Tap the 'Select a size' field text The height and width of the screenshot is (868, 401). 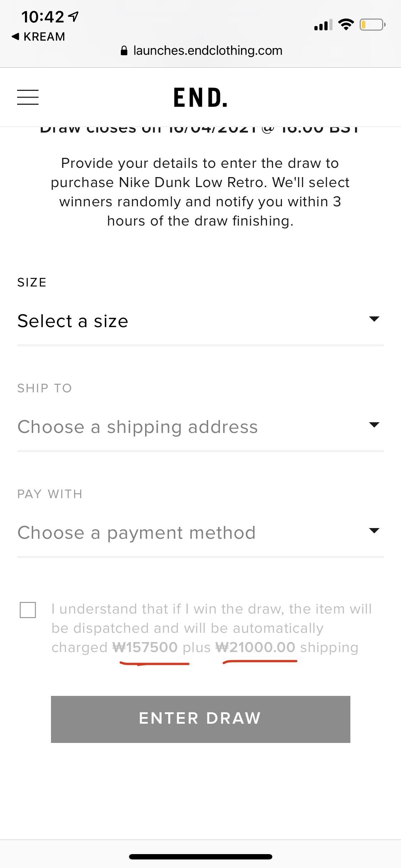pyautogui.click(x=73, y=321)
